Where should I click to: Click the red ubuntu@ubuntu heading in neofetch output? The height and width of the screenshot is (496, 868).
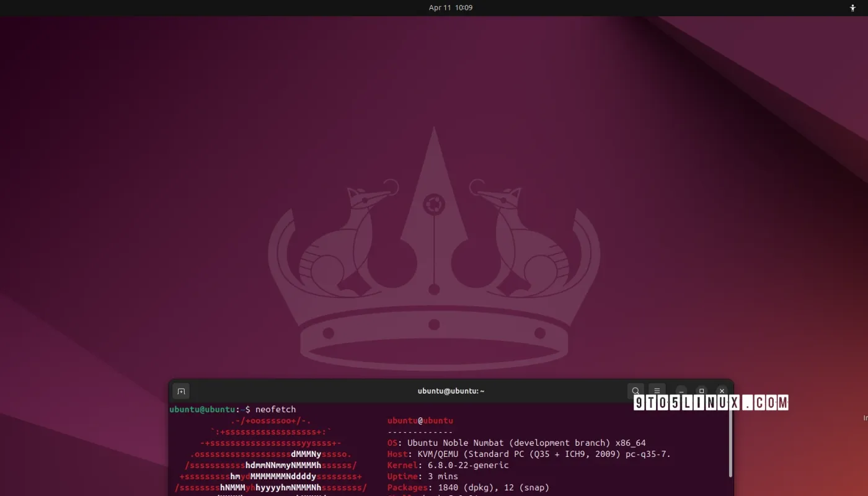[420, 420]
